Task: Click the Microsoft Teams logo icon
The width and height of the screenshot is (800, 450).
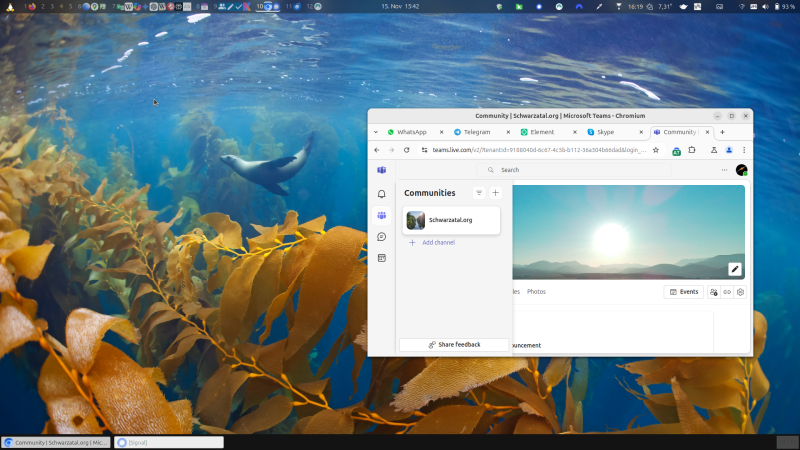Action: coord(382,170)
